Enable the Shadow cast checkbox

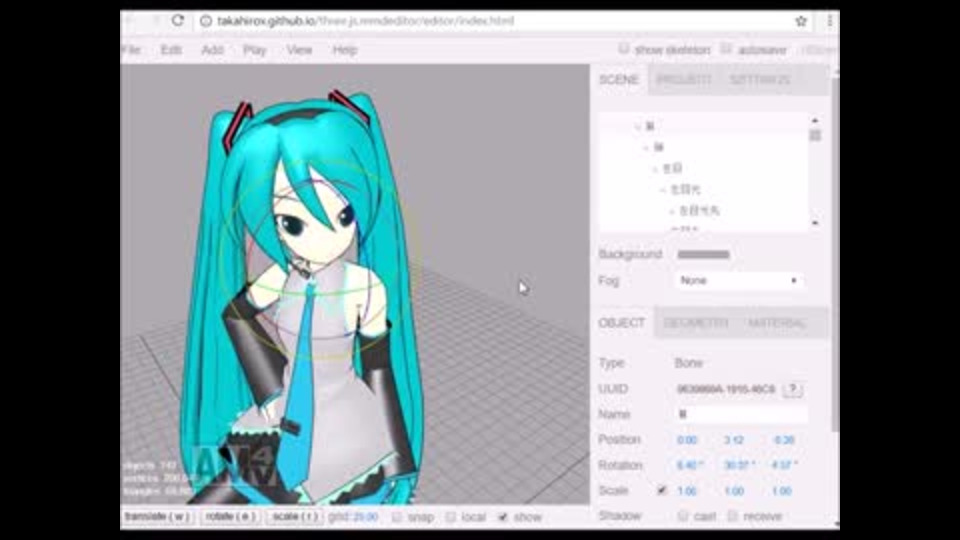(683, 516)
